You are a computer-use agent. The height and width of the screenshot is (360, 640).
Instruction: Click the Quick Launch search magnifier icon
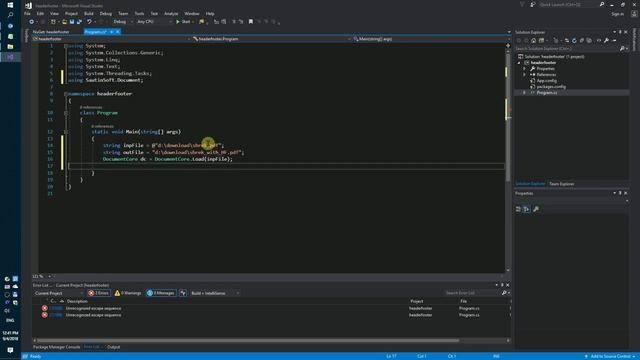pyautogui.click(x=602, y=4)
